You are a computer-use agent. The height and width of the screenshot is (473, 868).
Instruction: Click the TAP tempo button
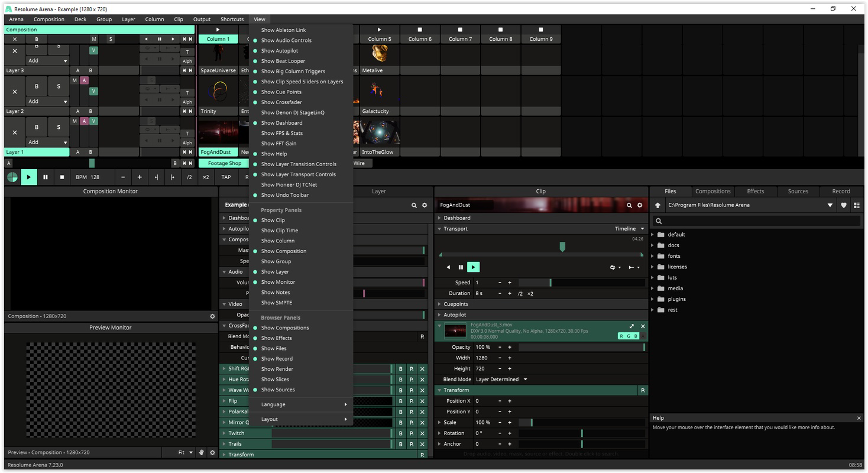226,177
